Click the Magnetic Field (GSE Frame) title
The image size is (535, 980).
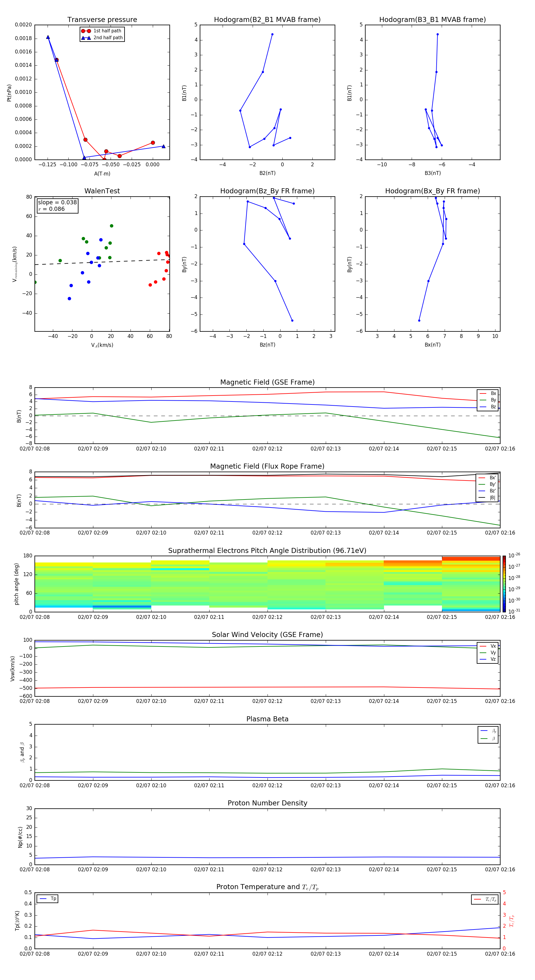(267, 382)
